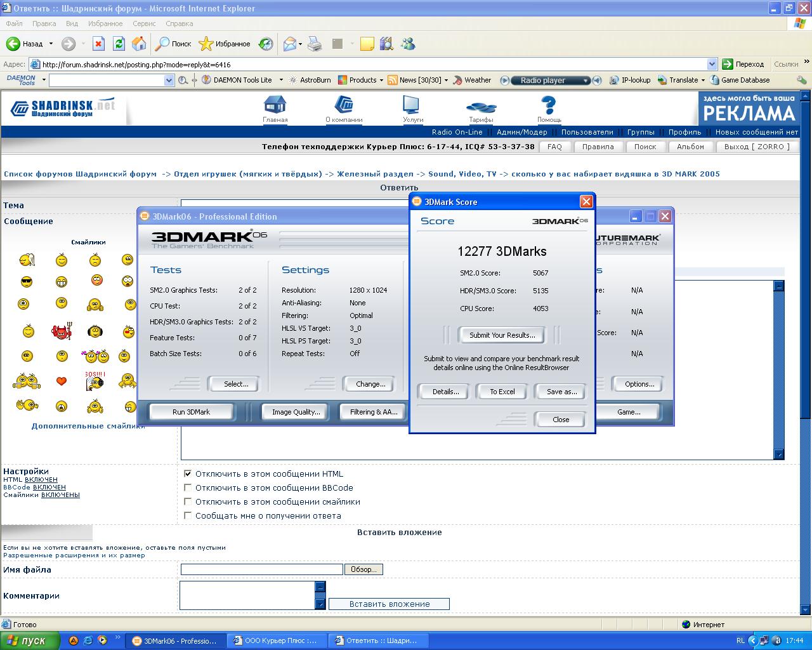Open the browsing History clock icon
Viewport: 812px width, 650px height.
coord(266,44)
